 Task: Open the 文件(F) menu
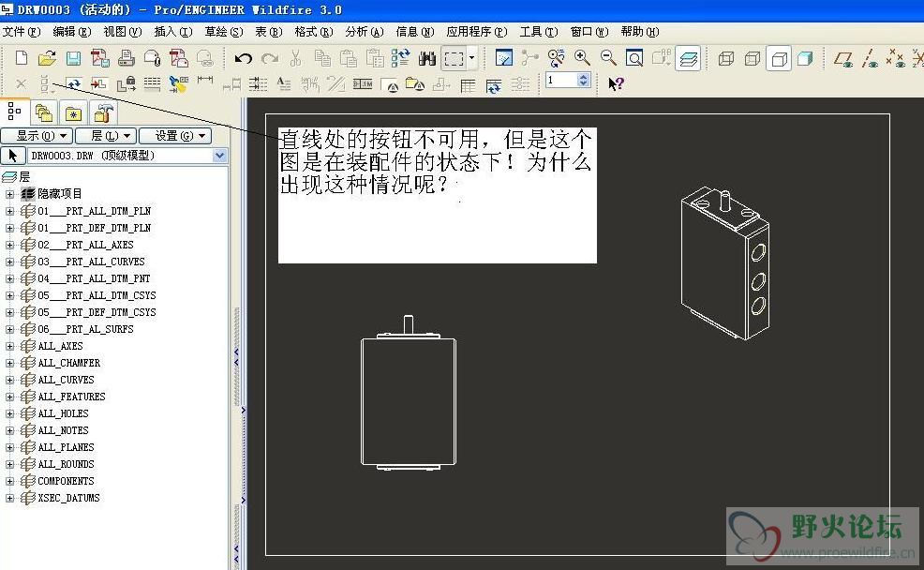pos(22,32)
